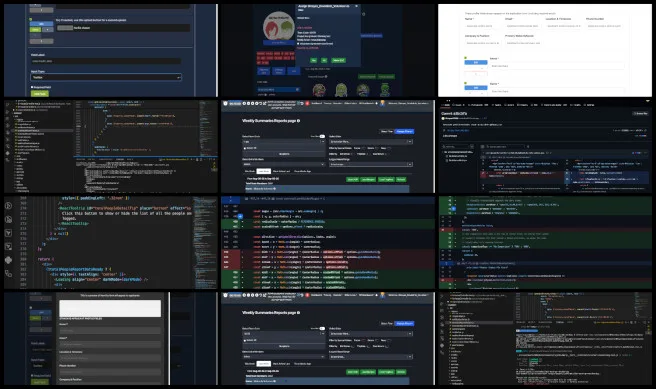Image resolution: width=656 pixels, height=389 pixels.
Task: Tick the checkbox inside the assign-team modal
Action: click(x=298, y=44)
